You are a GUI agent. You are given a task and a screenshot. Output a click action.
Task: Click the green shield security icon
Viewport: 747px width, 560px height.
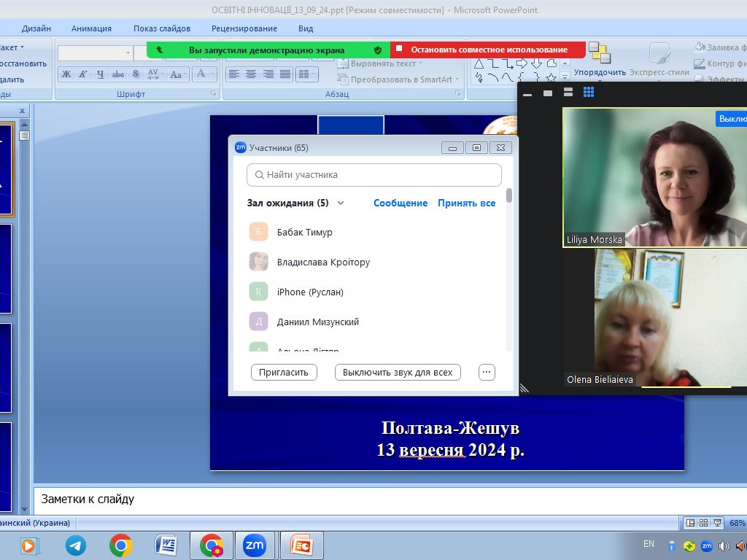378,50
